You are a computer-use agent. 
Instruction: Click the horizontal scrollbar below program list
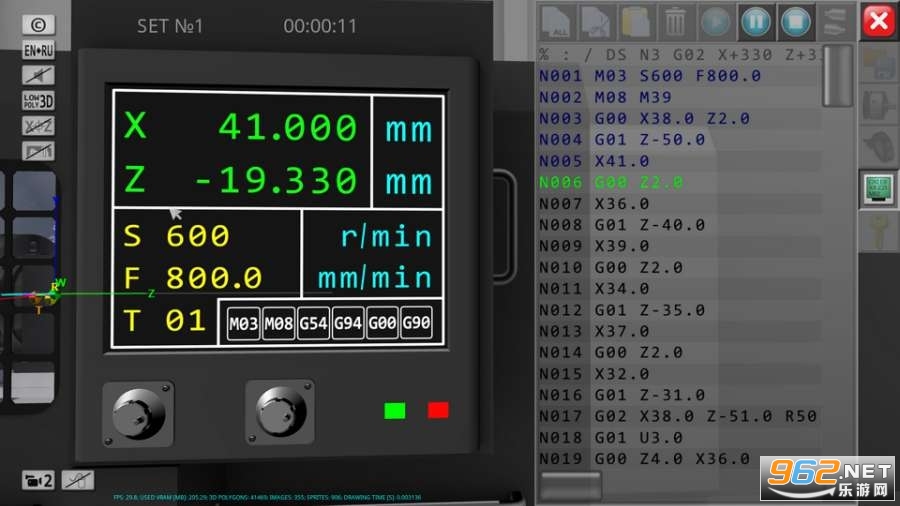pyautogui.click(x=570, y=487)
